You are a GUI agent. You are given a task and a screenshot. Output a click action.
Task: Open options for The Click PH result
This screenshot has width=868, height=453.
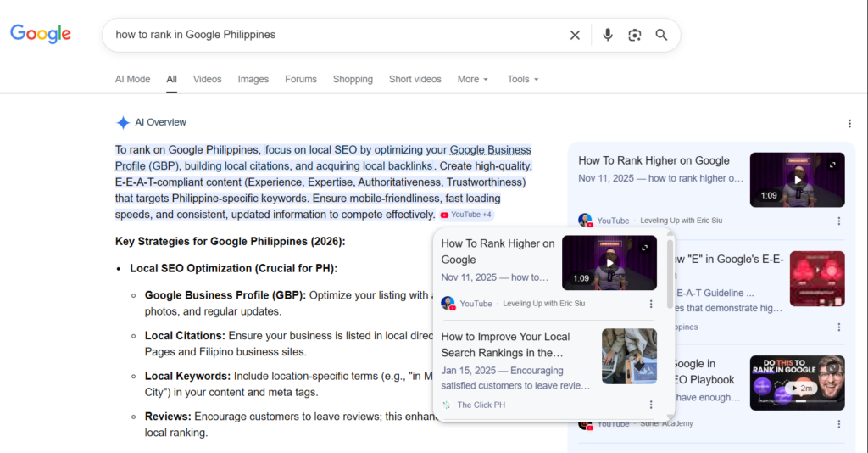pos(651,405)
